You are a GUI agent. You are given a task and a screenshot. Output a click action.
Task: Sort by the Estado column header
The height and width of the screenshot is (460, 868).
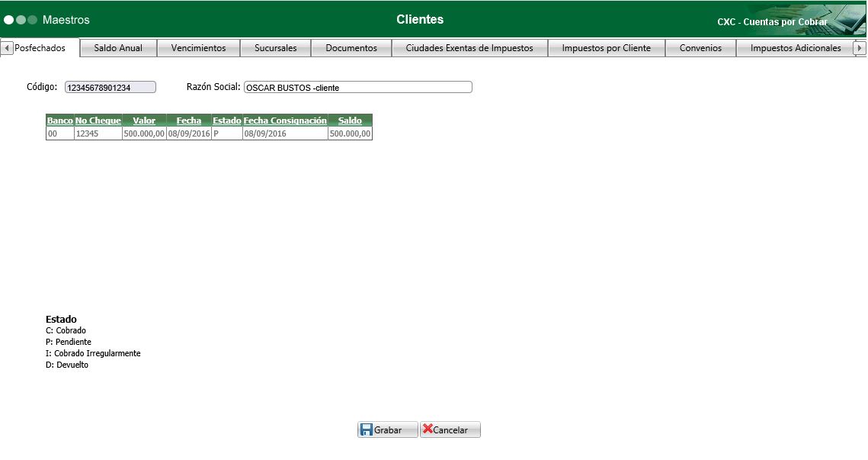[x=227, y=121]
